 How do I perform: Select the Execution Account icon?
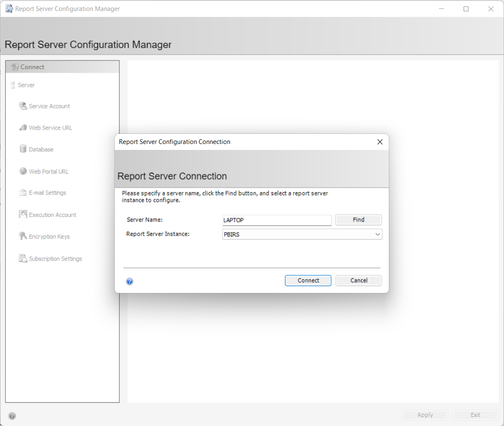tap(23, 214)
